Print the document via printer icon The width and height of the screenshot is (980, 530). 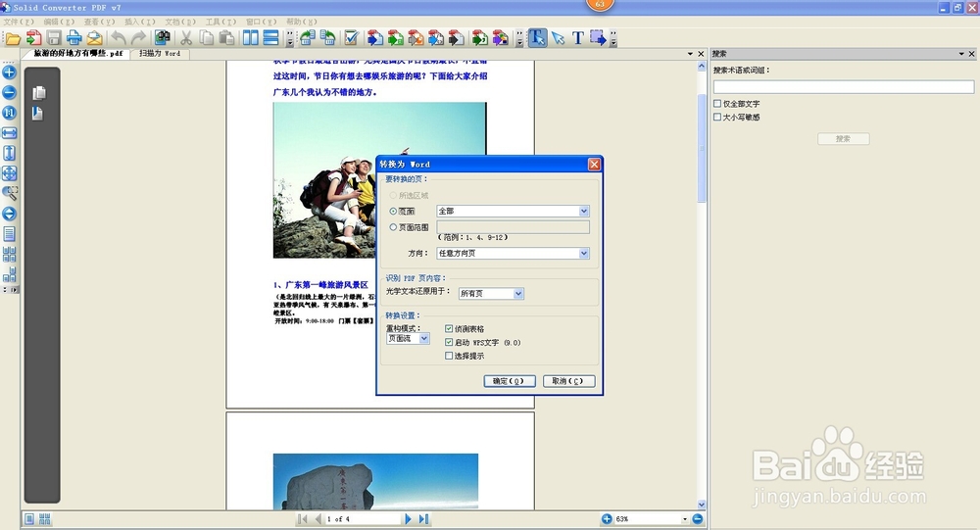[x=74, y=38]
